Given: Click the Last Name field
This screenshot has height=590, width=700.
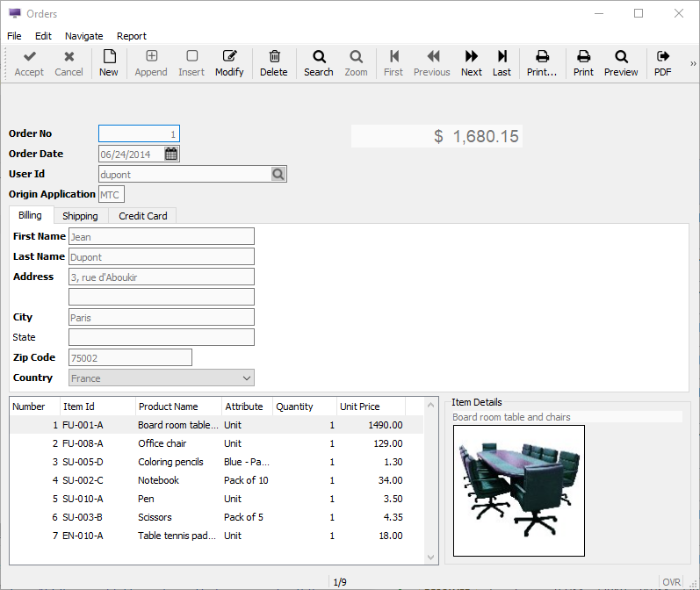Looking at the screenshot, I should click(162, 256).
